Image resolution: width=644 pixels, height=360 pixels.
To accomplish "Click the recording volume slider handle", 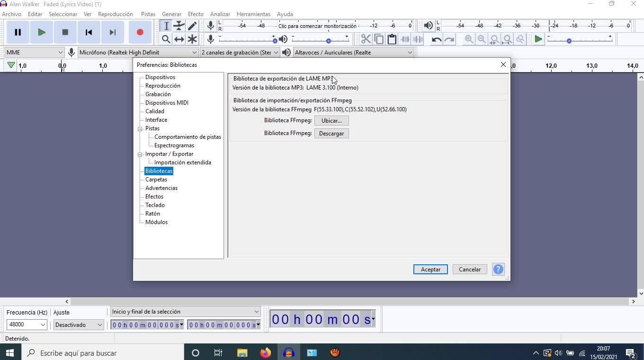I will (275, 41).
